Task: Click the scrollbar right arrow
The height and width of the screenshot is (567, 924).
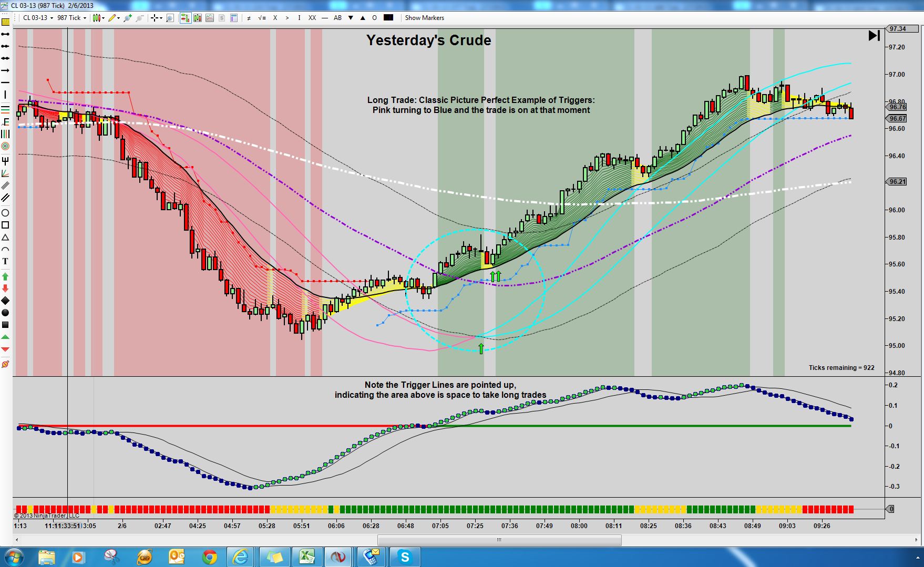Action: 917,540
